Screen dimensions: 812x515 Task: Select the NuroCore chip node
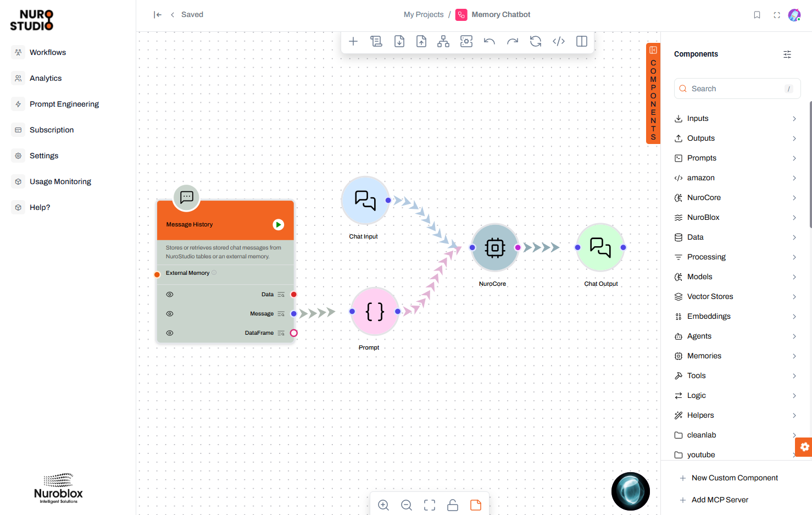(x=495, y=248)
